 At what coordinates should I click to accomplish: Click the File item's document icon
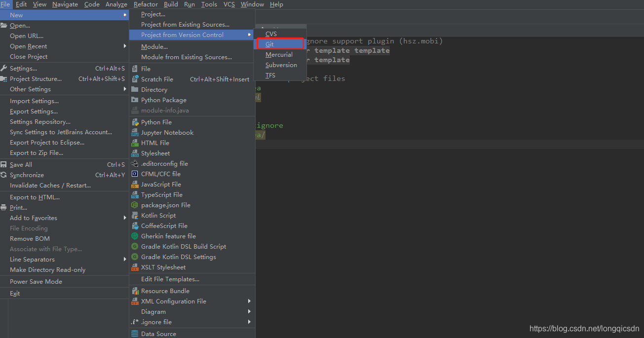[135, 69]
